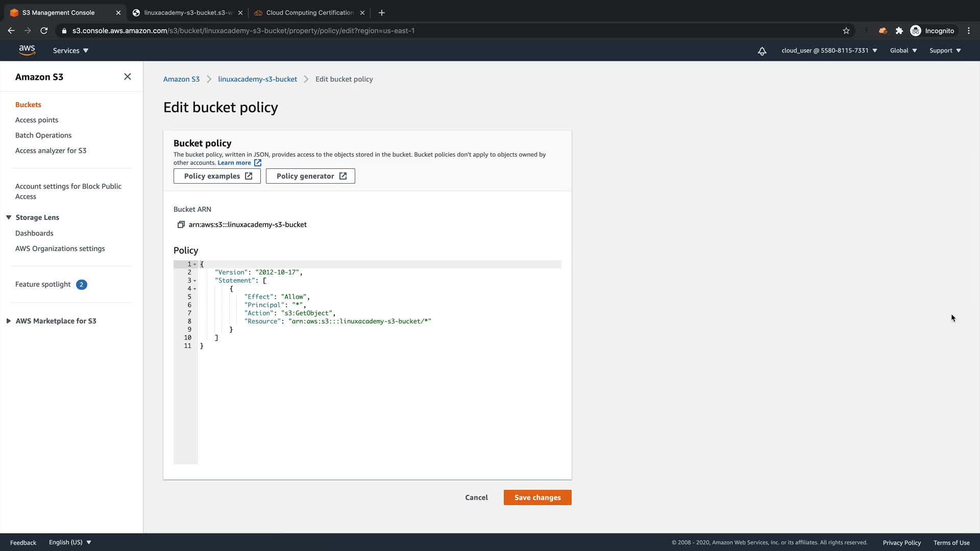The image size is (980, 551).
Task: Open the external link icon beside Learn more
Action: point(258,163)
